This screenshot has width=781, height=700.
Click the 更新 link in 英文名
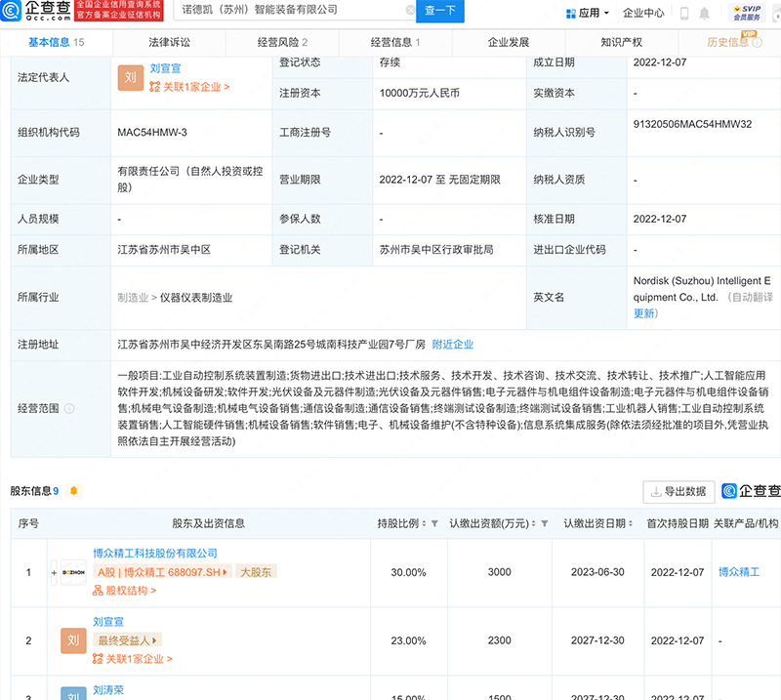(643, 313)
